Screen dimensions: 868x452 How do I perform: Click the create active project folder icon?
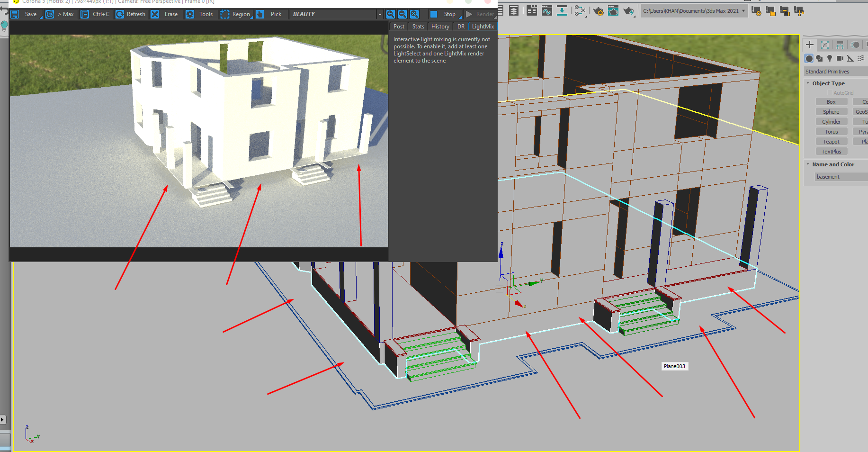770,11
